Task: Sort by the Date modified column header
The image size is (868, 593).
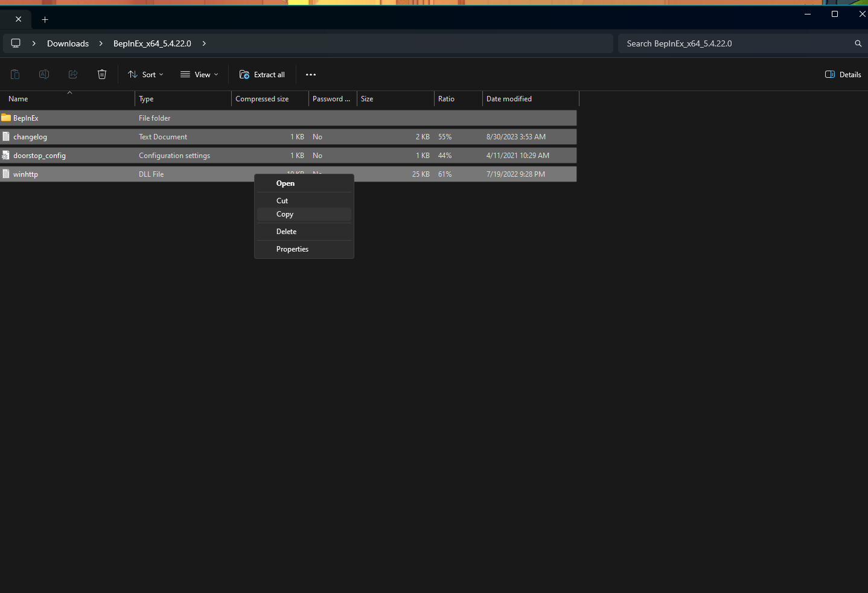Action: (x=531, y=99)
